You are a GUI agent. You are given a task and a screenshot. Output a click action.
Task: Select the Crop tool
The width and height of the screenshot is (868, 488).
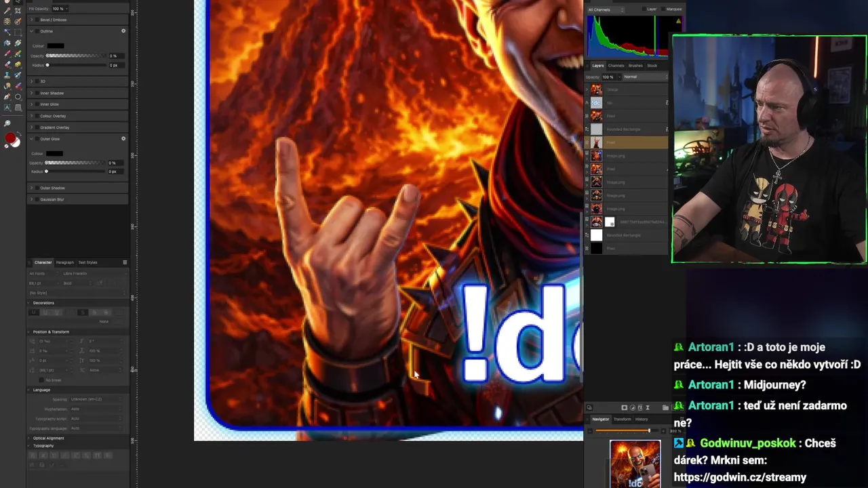click(18, 10)
